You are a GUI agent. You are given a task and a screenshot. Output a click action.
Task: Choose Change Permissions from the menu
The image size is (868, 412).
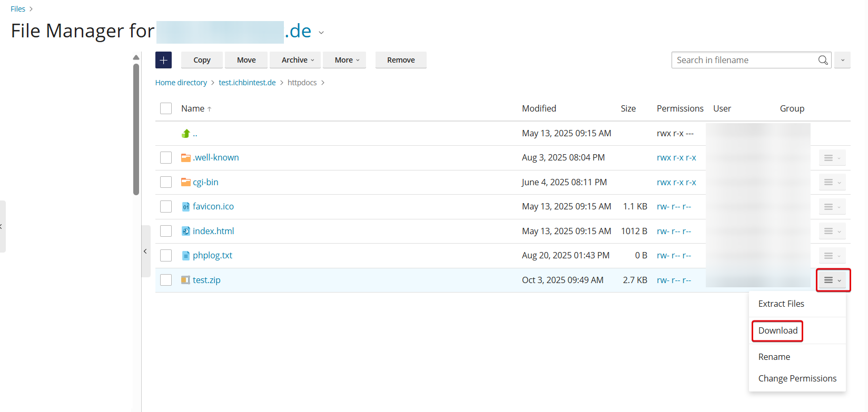pyautogui.click(x=797, y=378)
